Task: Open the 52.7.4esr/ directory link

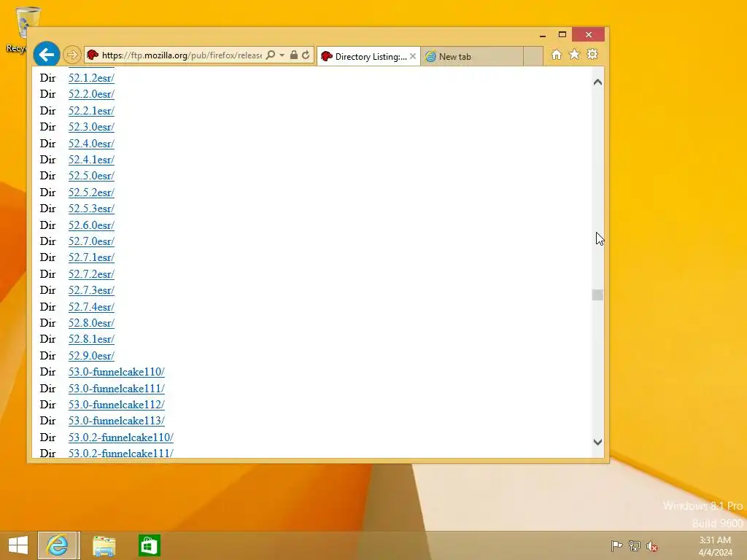Action: 91,307
